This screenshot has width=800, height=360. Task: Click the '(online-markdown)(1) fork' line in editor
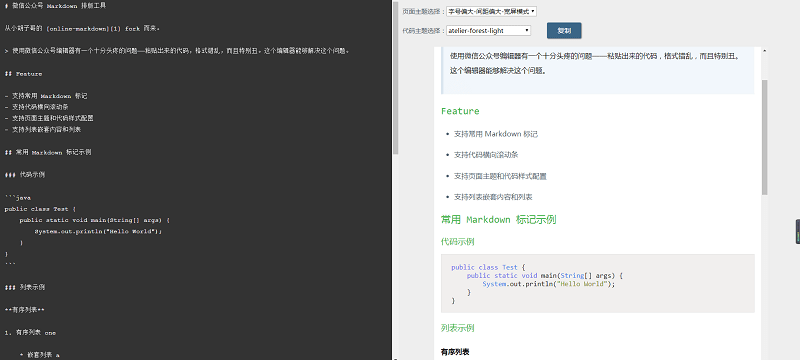coord(82,29)
